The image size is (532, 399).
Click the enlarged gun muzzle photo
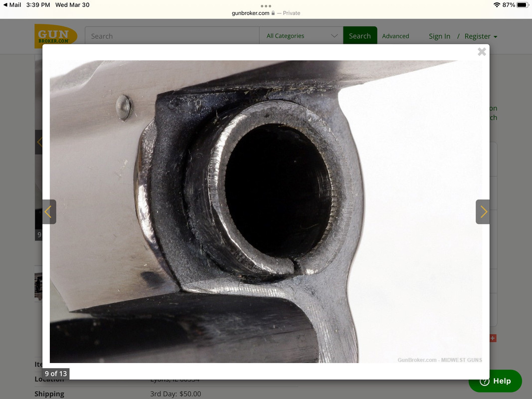tap(266, 211)
